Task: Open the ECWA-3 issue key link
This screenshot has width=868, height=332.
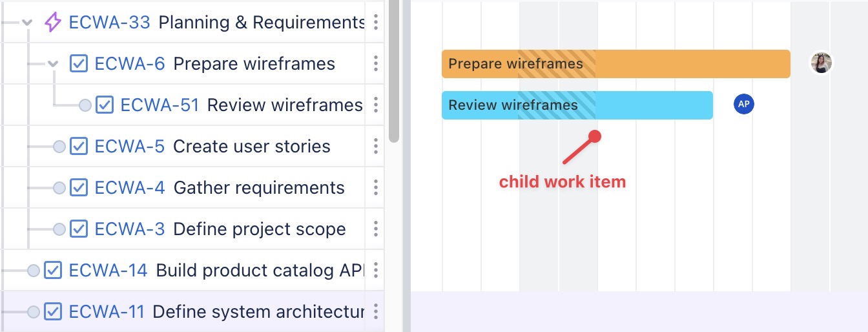Action: pos(129,229)
